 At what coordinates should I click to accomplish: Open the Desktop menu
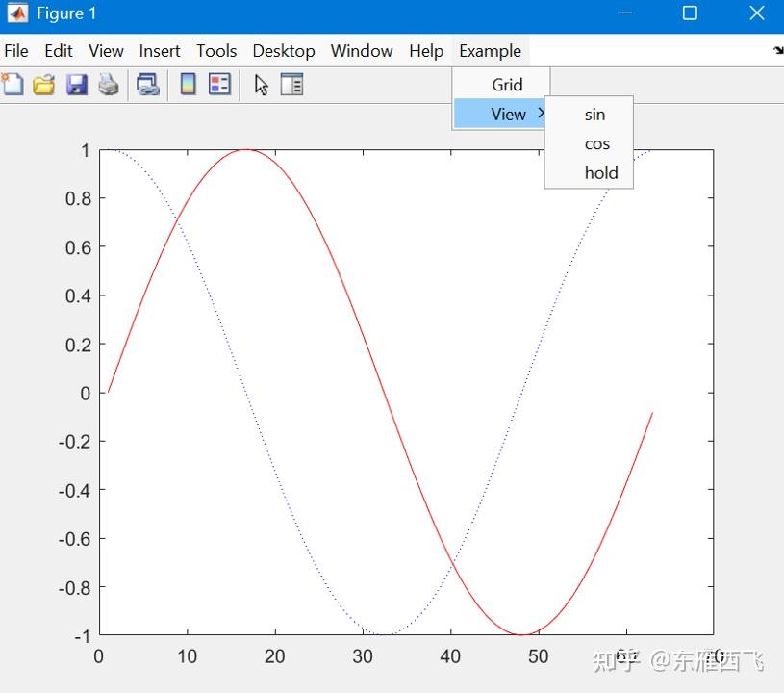click(284, 51)
